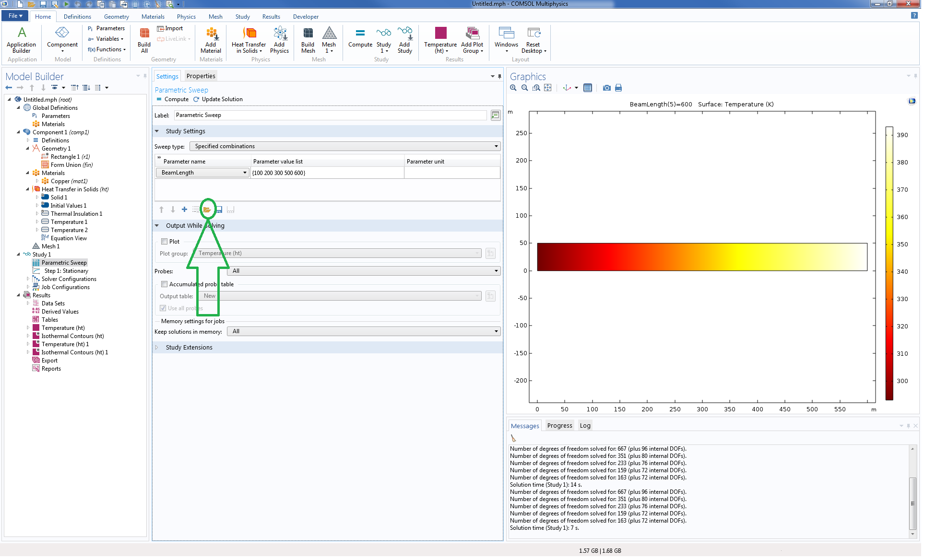The image size is (925, 560).
Task: Click the Zoom Extents icon
Action: coord(547,88)
